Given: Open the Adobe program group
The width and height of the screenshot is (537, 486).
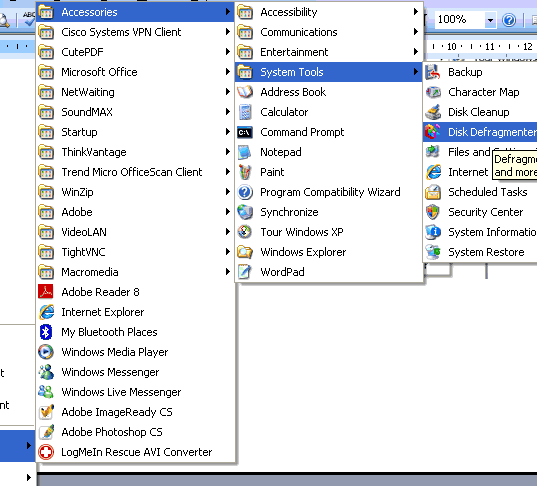Looking at the screenshot, I should (x=135, y=212).
